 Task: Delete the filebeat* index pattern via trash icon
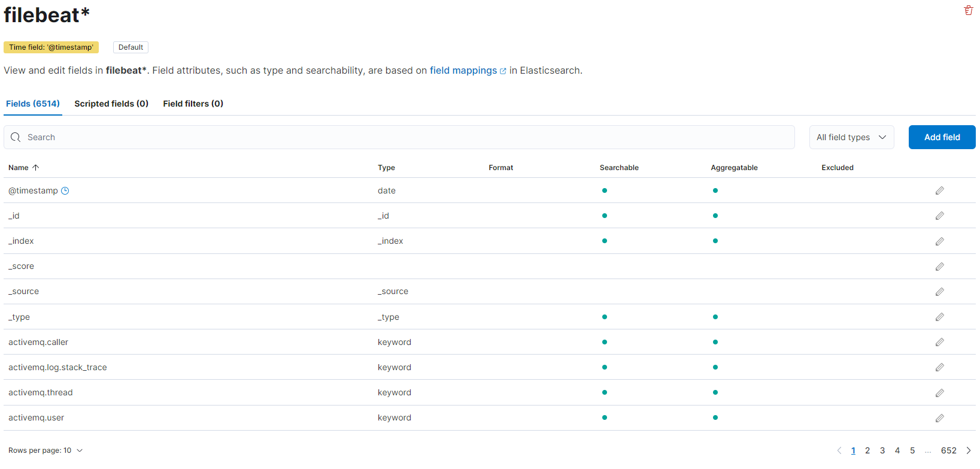tap(968, 10)
